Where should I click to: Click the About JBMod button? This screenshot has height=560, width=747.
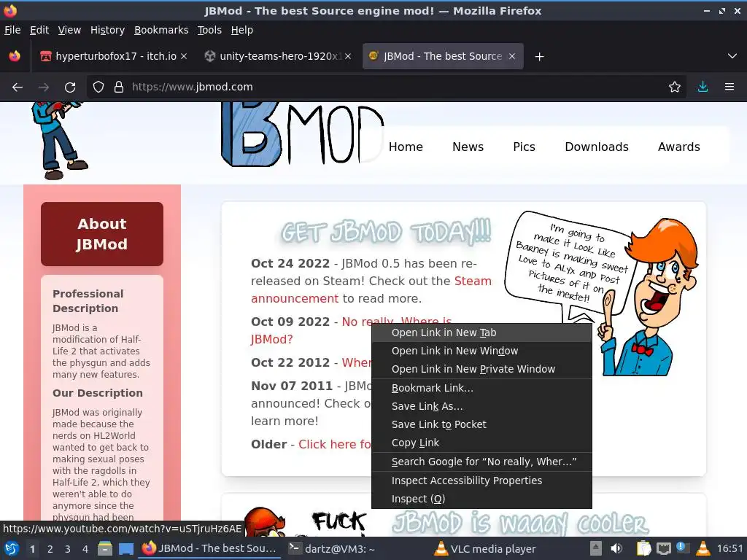coord(102,234)
